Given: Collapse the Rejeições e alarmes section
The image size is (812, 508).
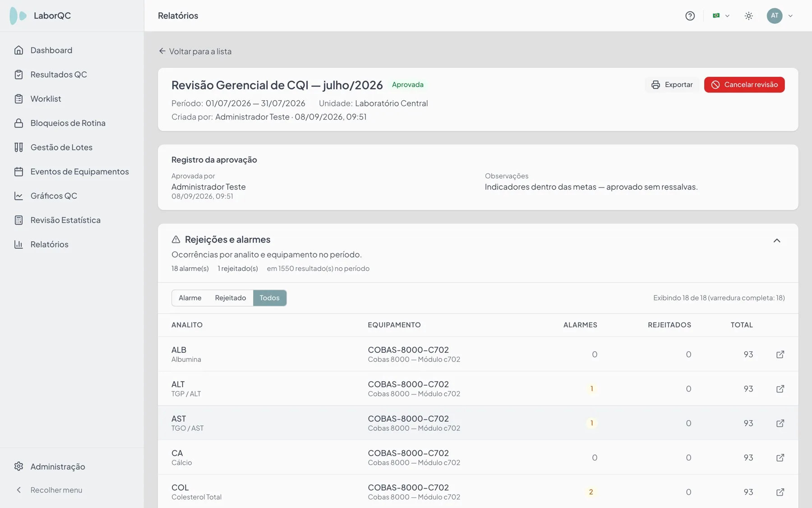Looking at the screenshot, I should (x=777, y=240).
